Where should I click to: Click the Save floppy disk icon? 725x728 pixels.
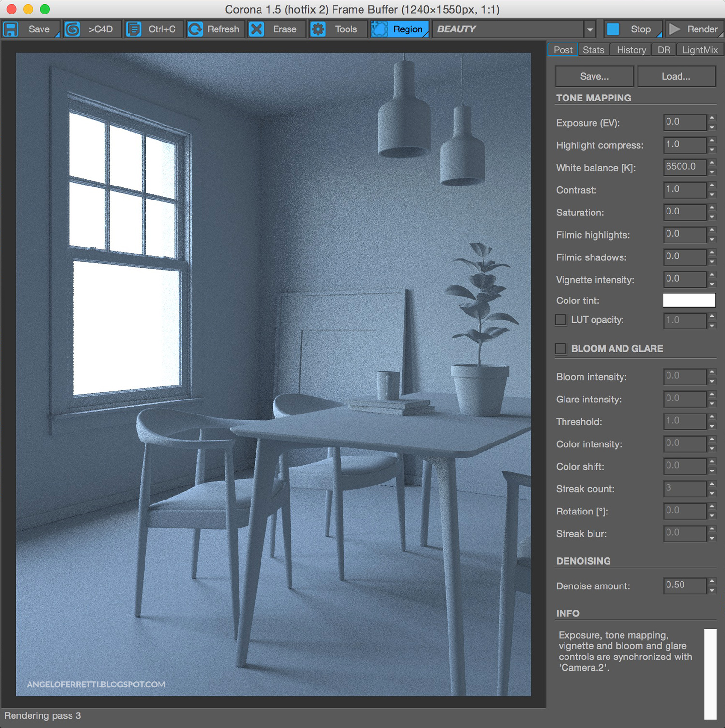tap(11, 29)
